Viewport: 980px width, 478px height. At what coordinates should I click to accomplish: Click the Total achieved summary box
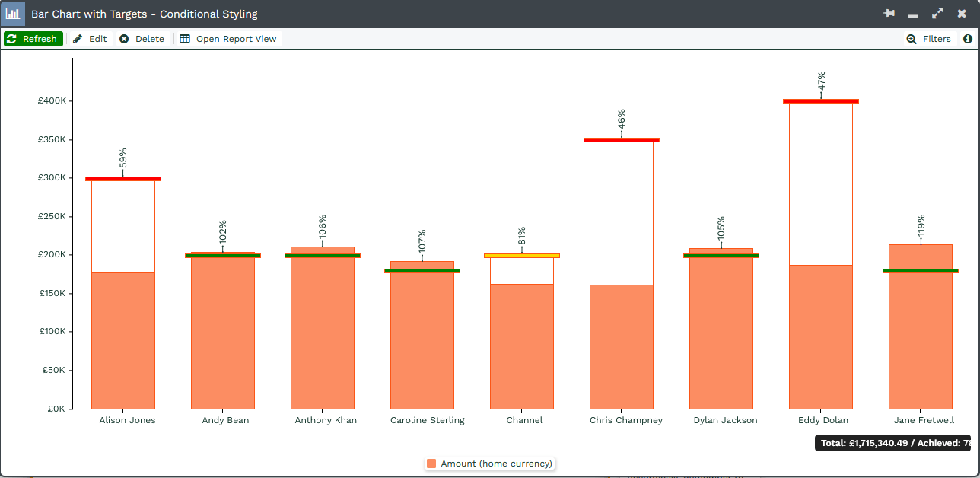[x=892, y=443]
